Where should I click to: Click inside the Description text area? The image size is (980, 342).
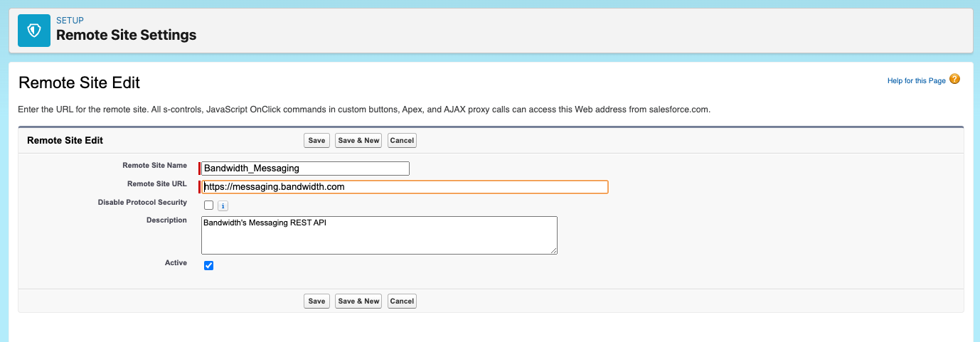click(379, 235)
